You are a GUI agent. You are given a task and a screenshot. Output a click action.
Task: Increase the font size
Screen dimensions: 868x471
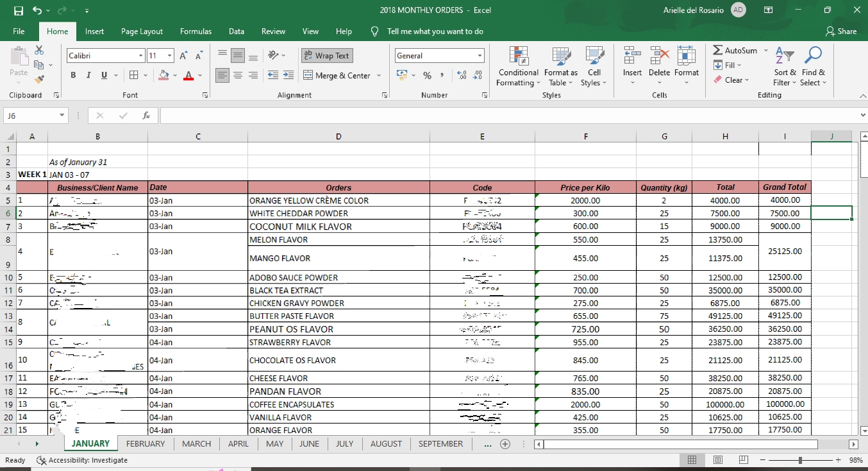coord(184,56)
